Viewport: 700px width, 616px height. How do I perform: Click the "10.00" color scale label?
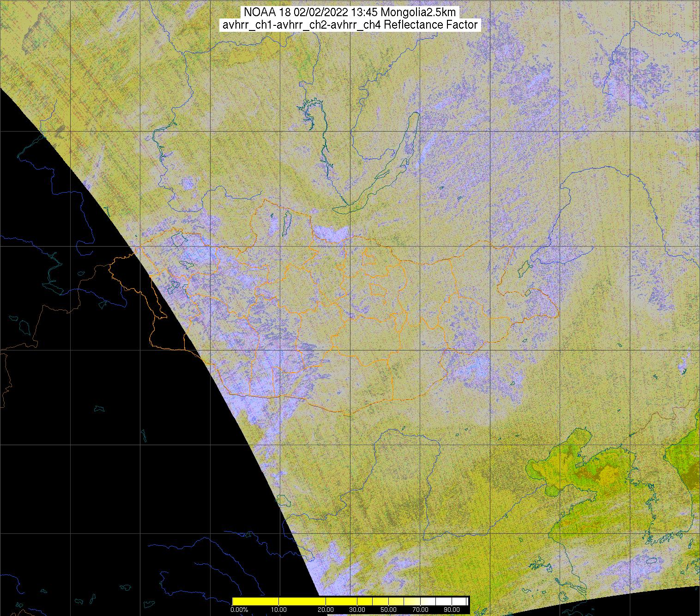(279, 610)
